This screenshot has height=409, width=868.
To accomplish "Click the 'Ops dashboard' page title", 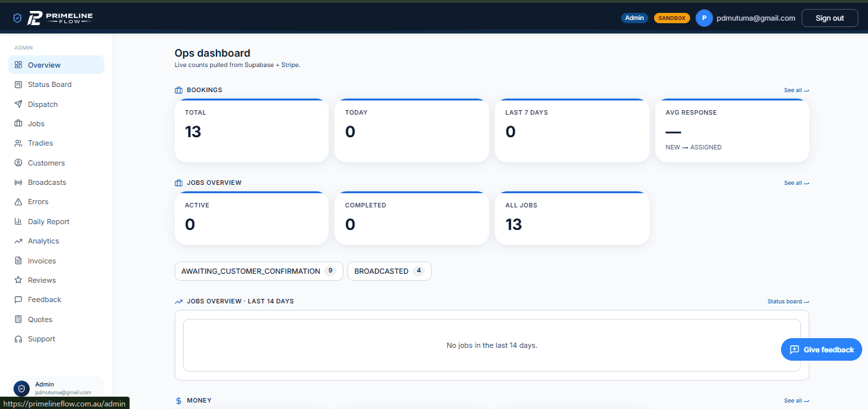I will pyautogui.click(x=212, y=53).
